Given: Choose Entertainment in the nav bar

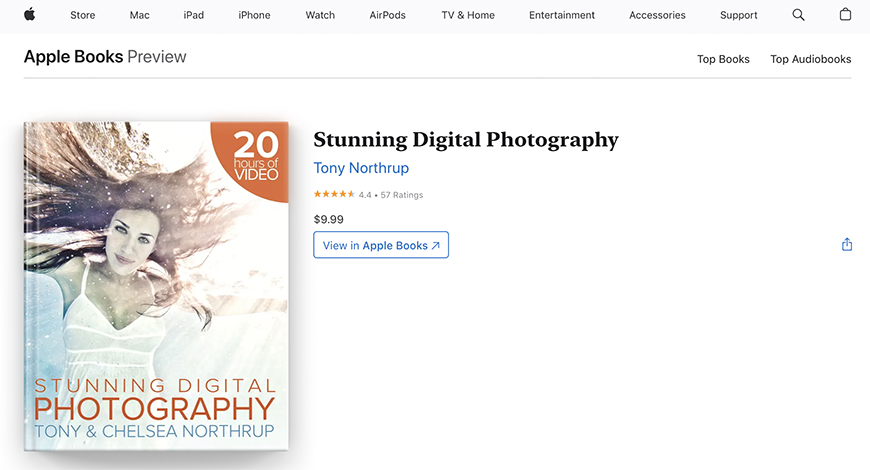Looking at the screenshot, I should 562,16.
